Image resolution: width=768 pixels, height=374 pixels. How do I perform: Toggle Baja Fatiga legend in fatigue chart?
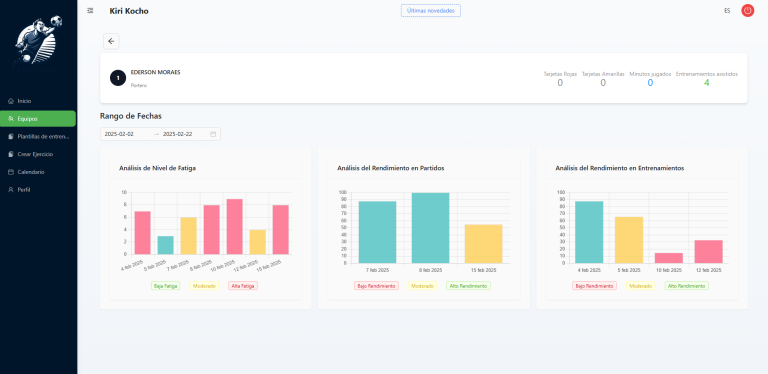(x=166, y=285)
